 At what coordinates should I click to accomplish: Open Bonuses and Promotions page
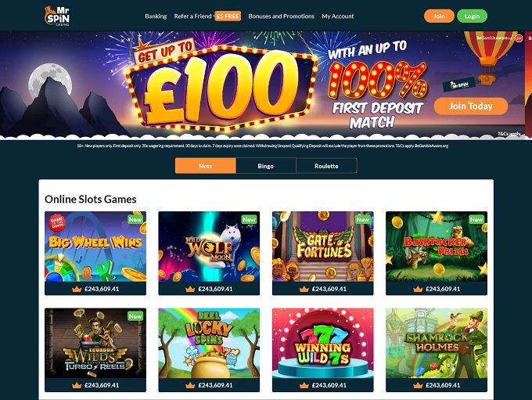(x=282, y=16)
